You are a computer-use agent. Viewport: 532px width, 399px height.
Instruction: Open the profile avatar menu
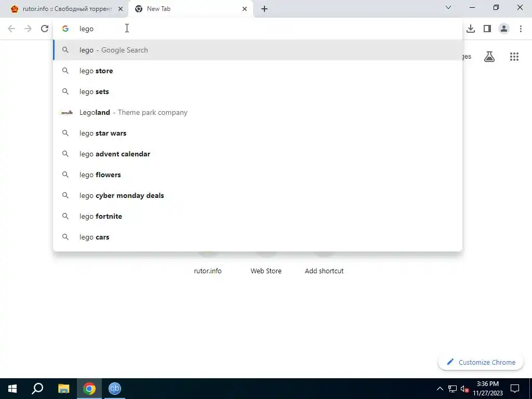pos(504,29)
